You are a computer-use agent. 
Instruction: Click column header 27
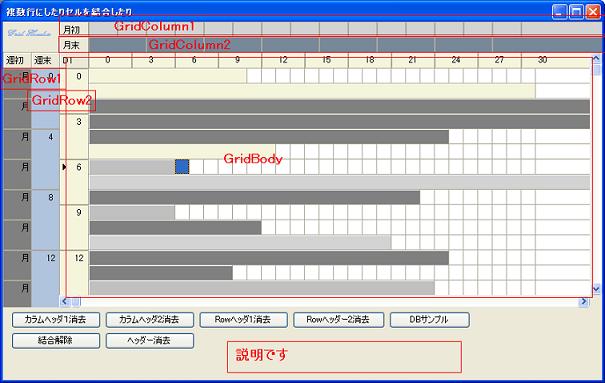point(499,60)
